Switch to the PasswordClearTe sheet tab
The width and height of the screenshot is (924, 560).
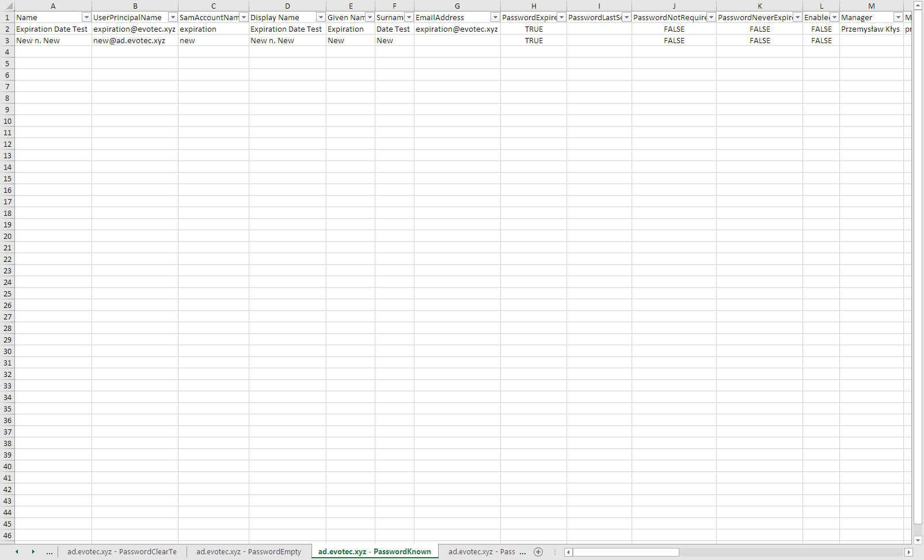[x=121, y=552]
